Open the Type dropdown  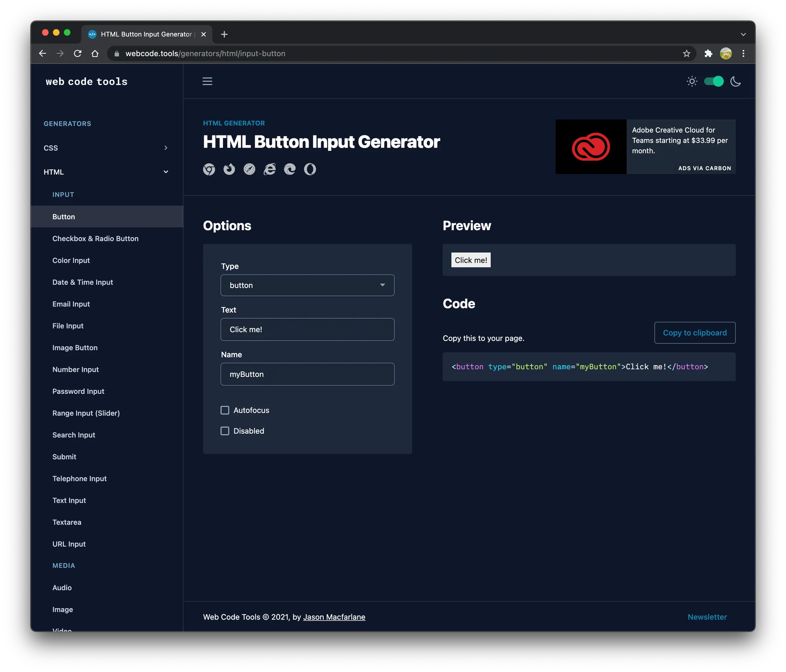307,285
